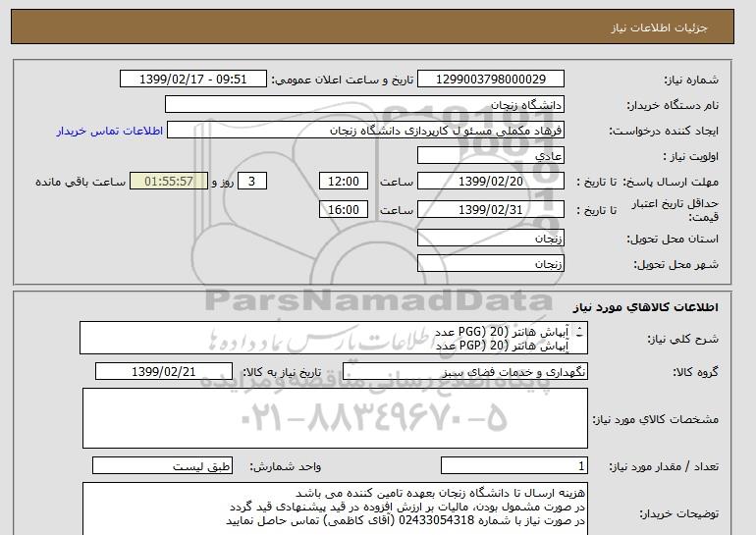
Task: Select the buyer organization field دانشگاه زنجان
Action: coord(364,105)
